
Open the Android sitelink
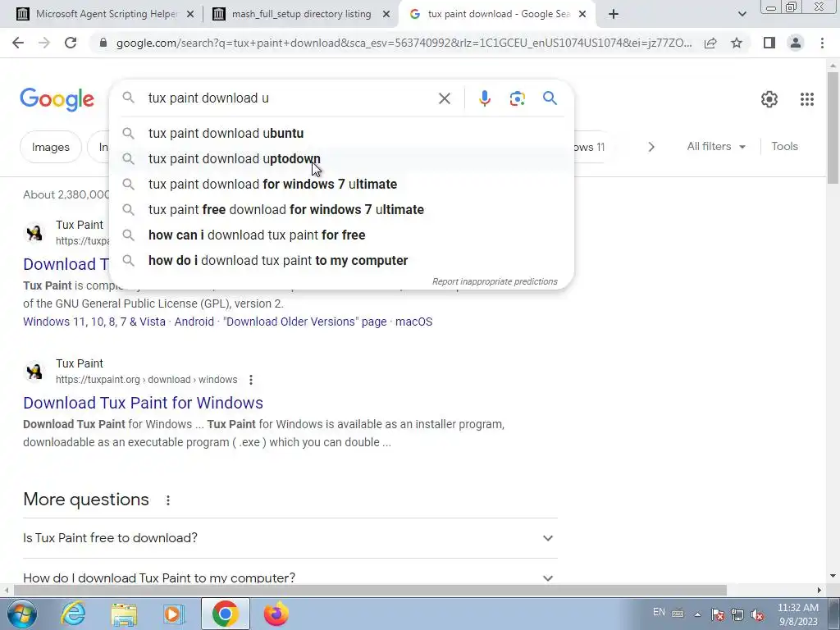point(194,322)
